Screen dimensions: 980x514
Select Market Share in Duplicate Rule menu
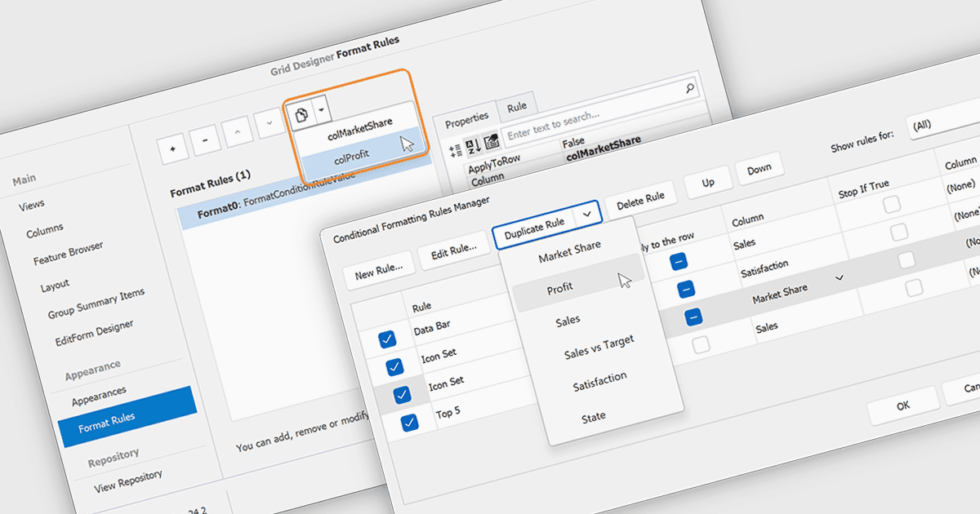point(569,253)
